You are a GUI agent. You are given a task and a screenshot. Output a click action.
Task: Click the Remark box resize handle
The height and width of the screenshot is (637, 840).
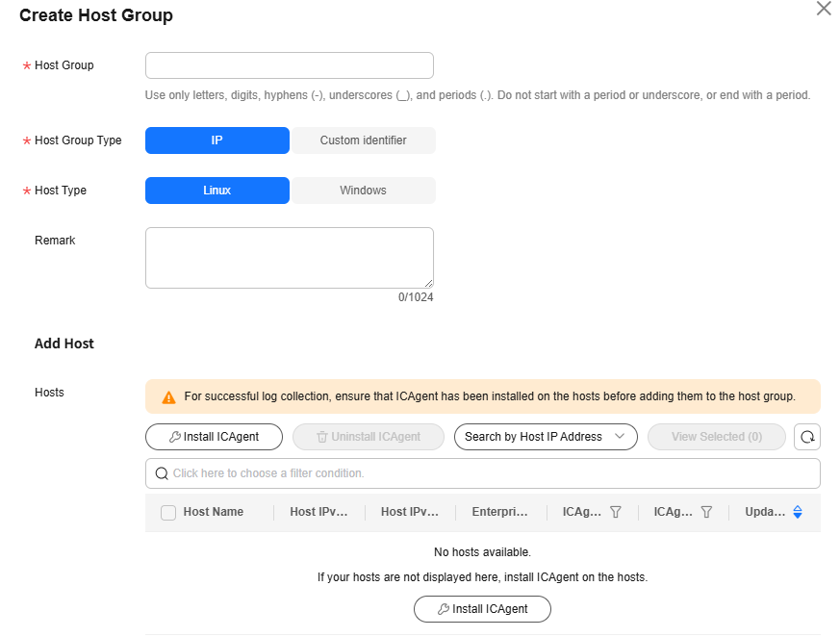[x=428, y=284]
